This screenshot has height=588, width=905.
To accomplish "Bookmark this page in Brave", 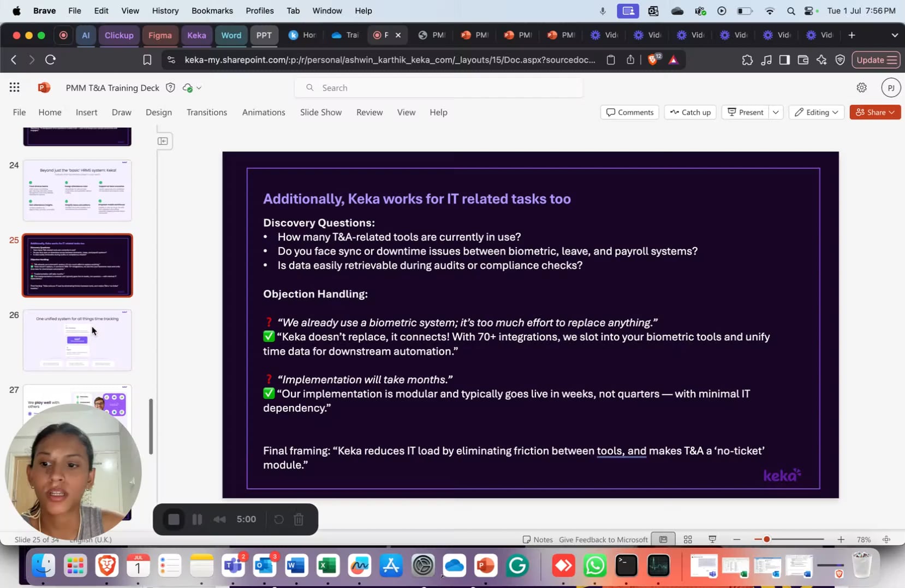I will (147, 59).
